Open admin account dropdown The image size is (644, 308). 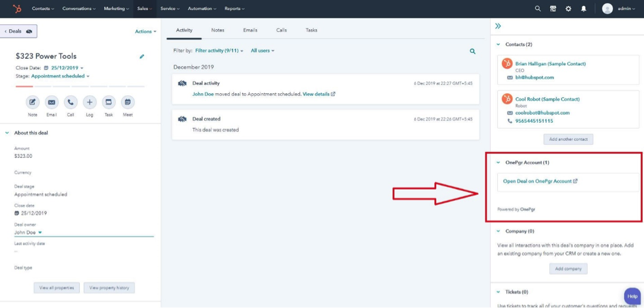pyautogui.click(x=626, y=9)
